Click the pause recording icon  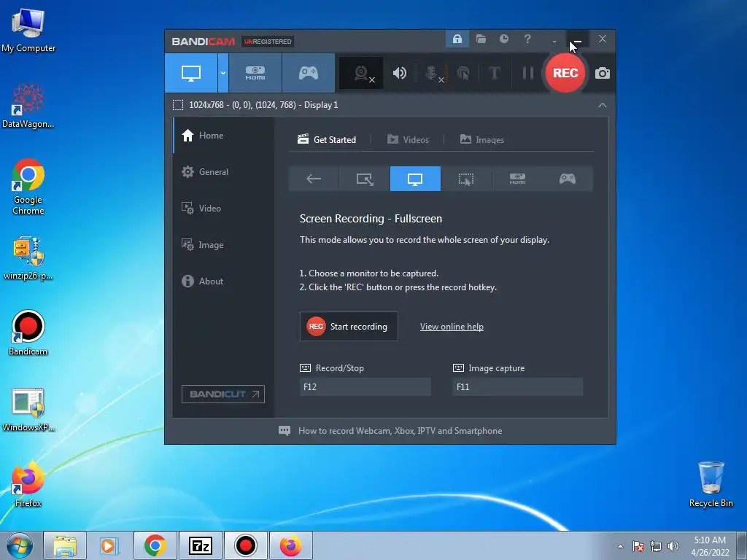528,73
